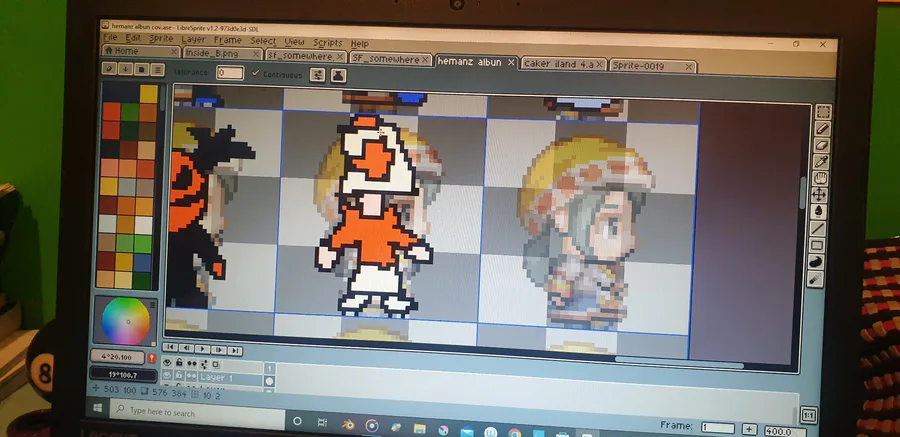900x437 pixels.
Task: Open the Layer menu
Action: 193,40
